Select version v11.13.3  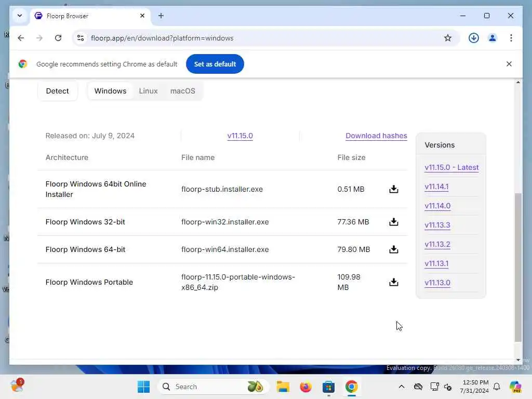[437, 225]
